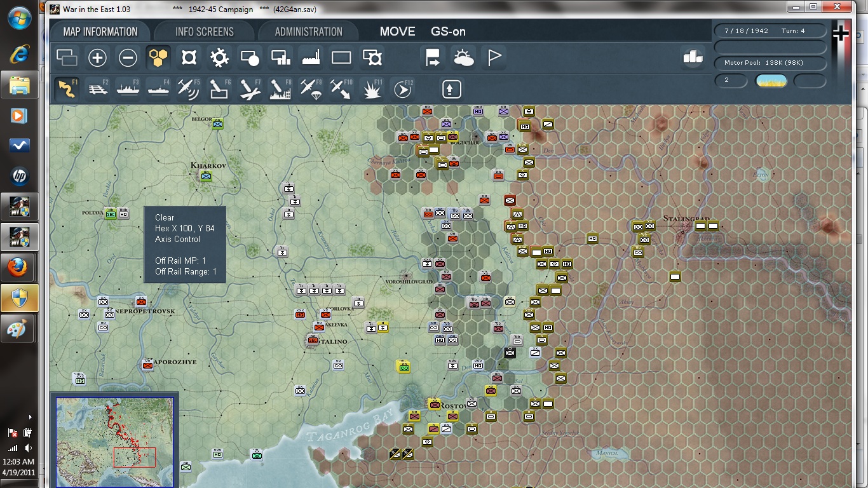Click the rectangle-with-circle toolbar icon
Viewport: 868px width, 488px height.
(x=250, y=58)
